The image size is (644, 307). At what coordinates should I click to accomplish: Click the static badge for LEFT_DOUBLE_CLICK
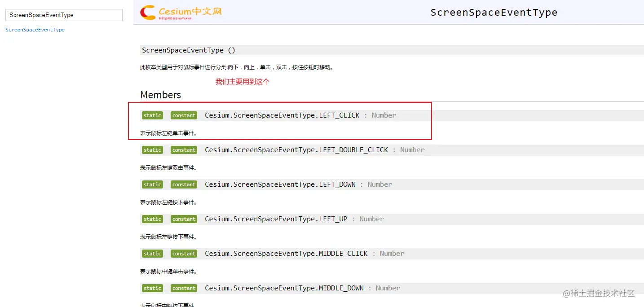pos(152,150)
